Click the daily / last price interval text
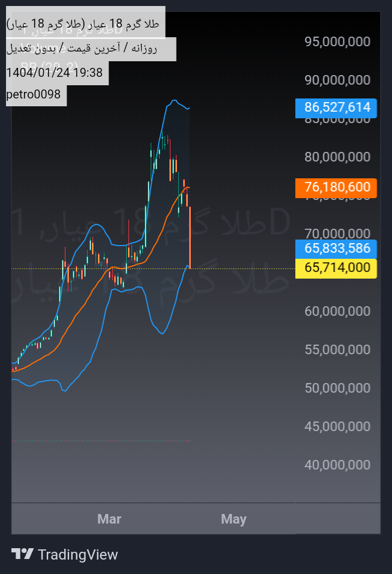Screen dimensions: 392x574 [82, 49]
